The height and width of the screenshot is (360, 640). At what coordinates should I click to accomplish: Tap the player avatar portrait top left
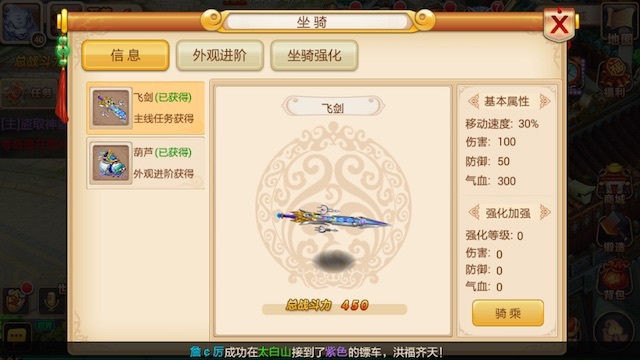click(21, 22)
